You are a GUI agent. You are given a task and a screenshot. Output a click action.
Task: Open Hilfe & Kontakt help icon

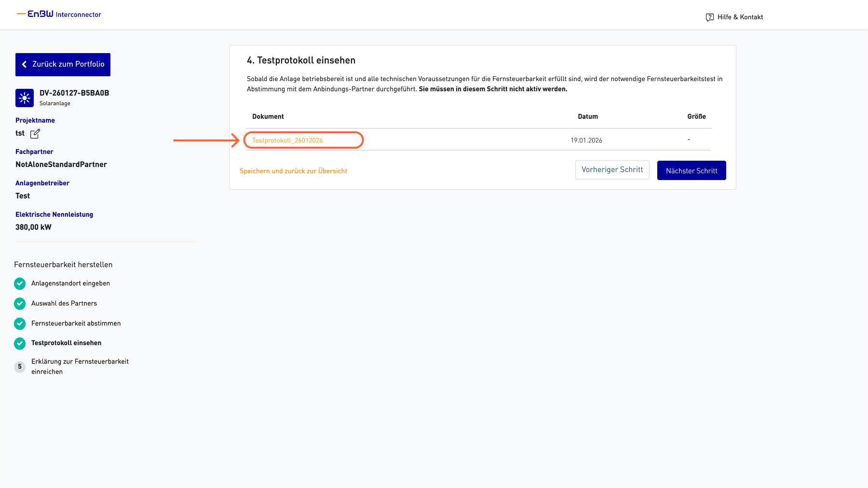[709, 17]
